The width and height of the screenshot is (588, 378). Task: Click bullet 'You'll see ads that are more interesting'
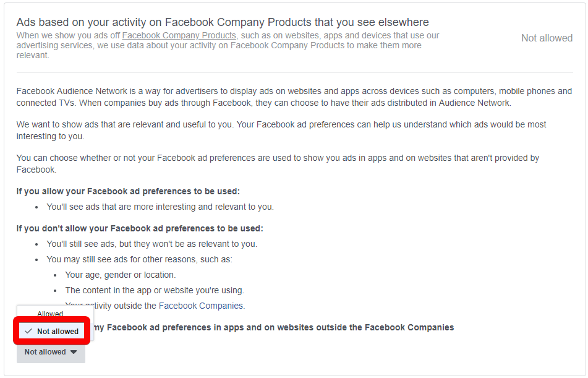(x=160, y=207)
